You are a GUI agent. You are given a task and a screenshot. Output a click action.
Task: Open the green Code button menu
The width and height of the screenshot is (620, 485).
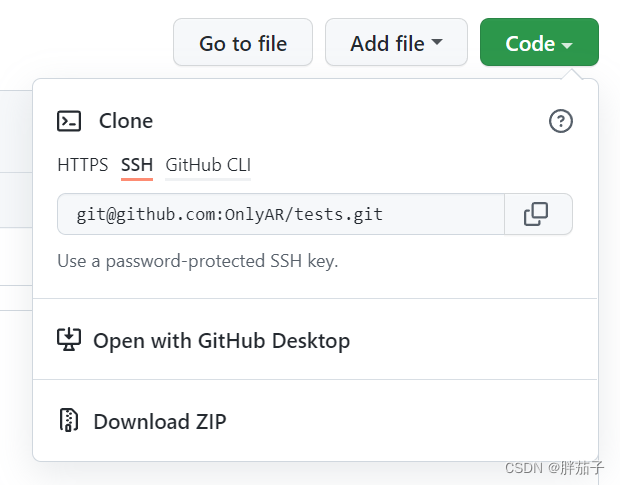[539, 42]
